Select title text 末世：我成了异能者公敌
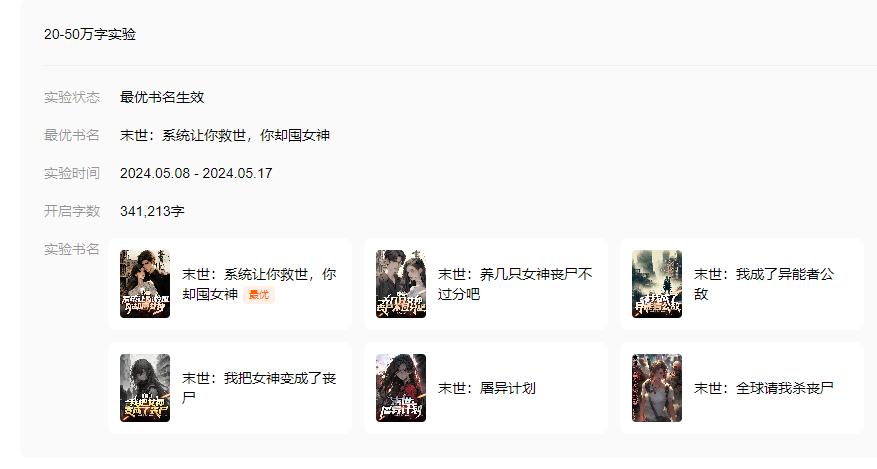The height and width of the screenshot is (469, 877). 763,284
